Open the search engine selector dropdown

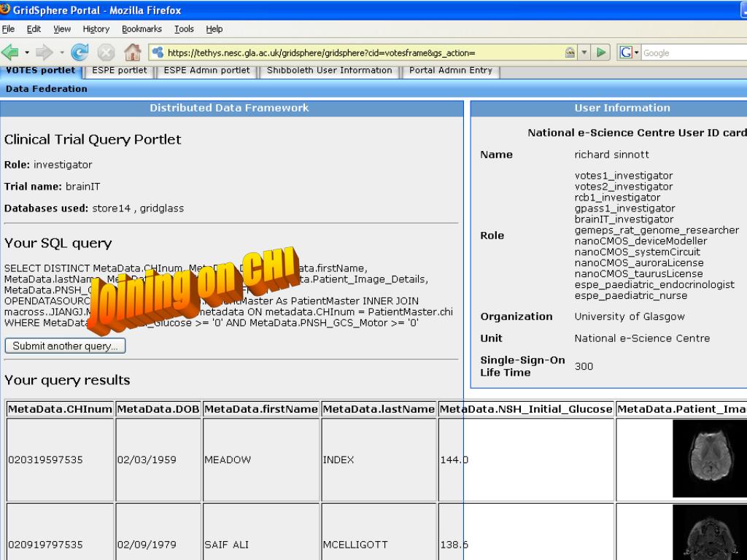click(636, 52)
